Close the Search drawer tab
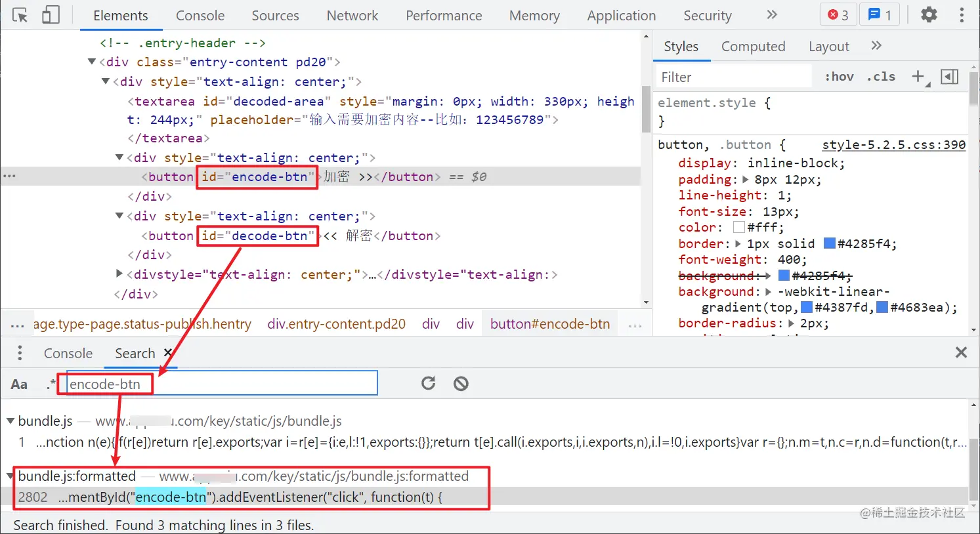The image size is (980, 534). tap(168, 352)
